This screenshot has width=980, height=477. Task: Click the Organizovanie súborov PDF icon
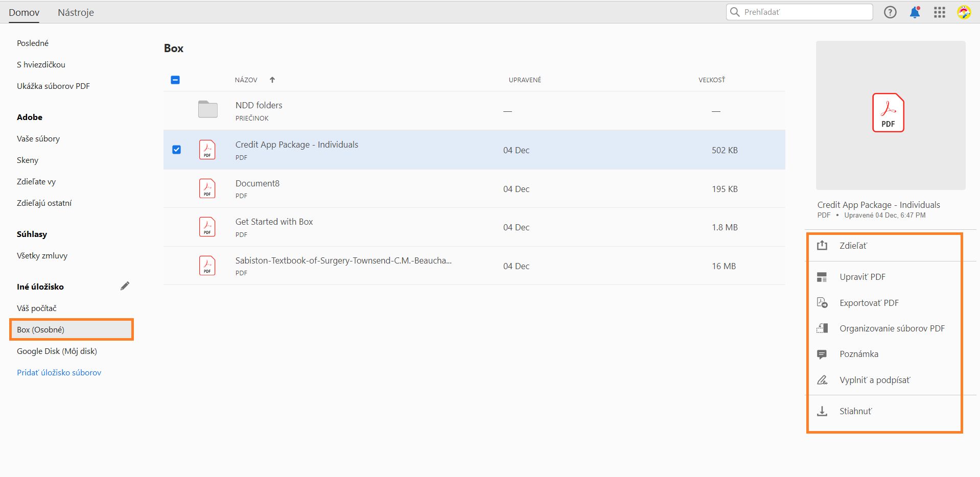point(822,328)
